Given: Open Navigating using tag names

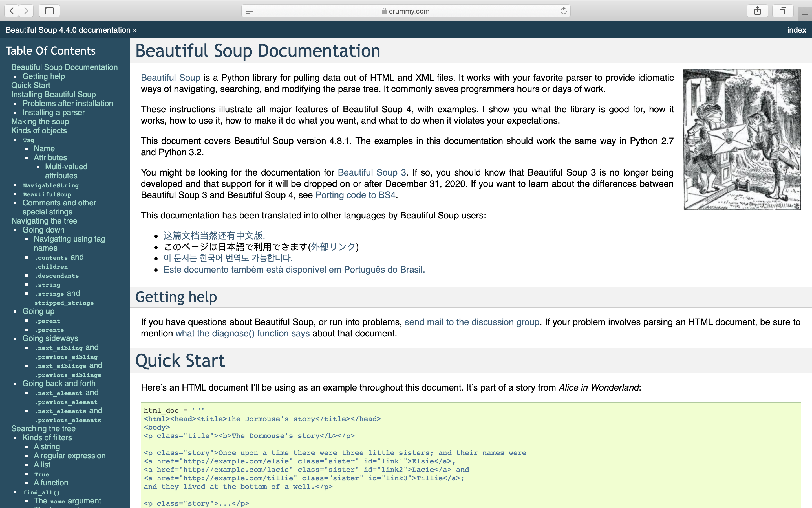Looking at the screenshot, I should [x=69, y=243].
